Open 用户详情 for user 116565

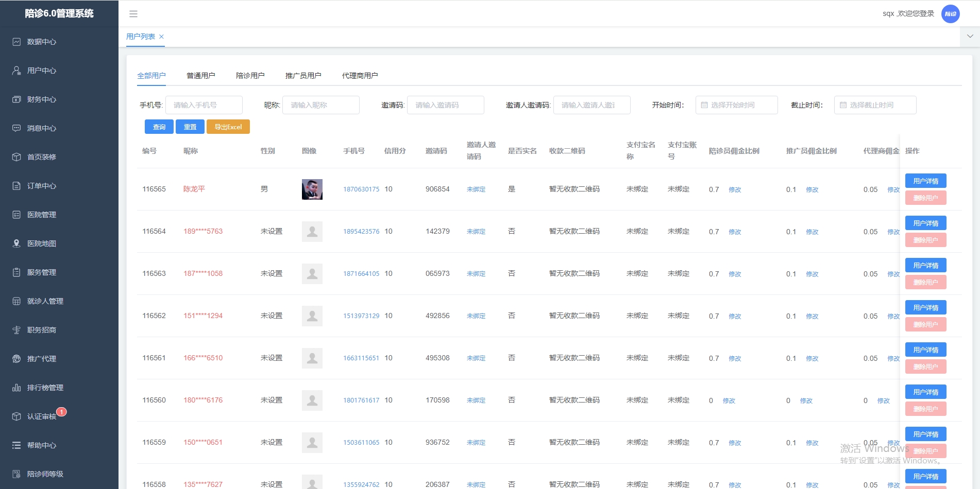925,181
